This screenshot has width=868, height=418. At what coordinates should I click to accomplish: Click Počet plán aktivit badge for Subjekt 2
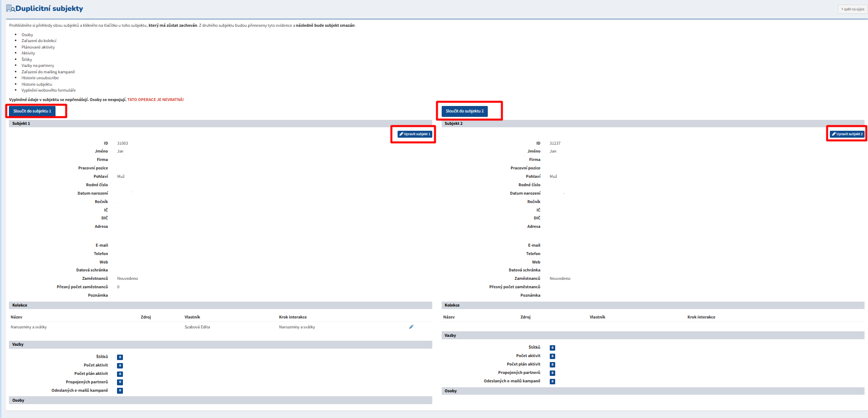(x=552, y=365)
